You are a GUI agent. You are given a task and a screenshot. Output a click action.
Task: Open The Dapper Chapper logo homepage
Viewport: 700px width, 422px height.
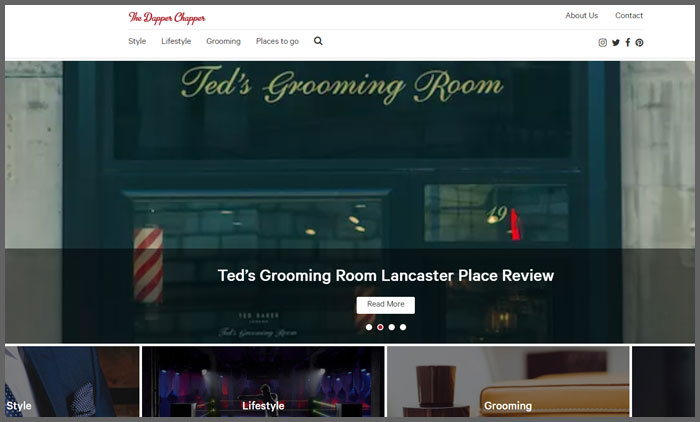point(167,17)
